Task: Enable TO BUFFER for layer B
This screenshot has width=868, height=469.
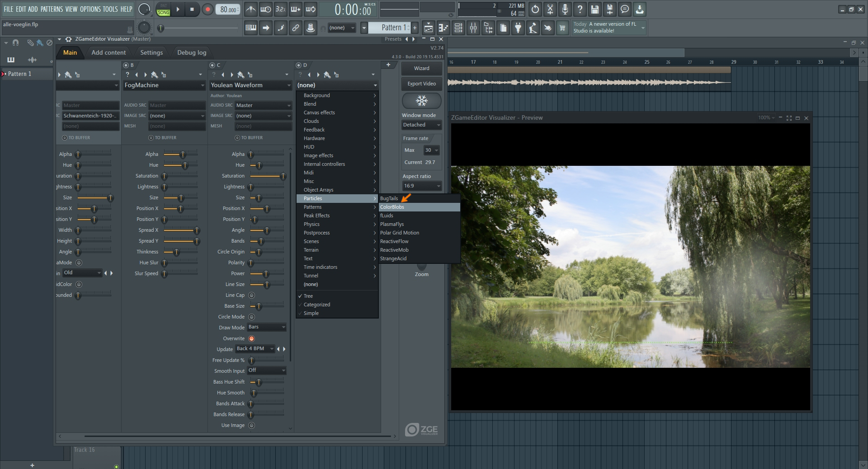Action: click(151, 138)
